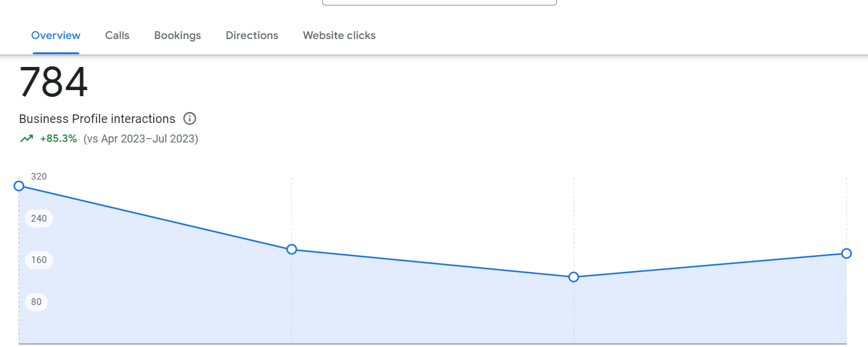This screenshot has width=868, height=347.
Task: Open the Bookings tab
Action: click(177, 35)
